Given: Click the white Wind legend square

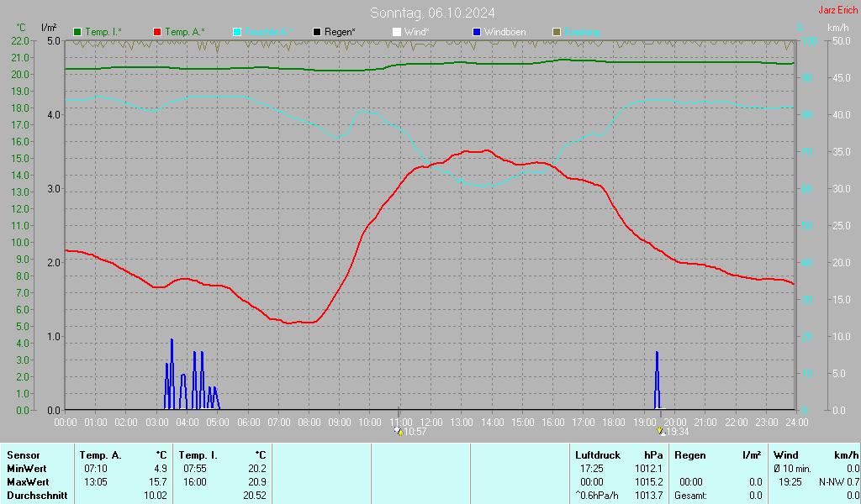Looking at the screenshot, I should tap(397, 32).
